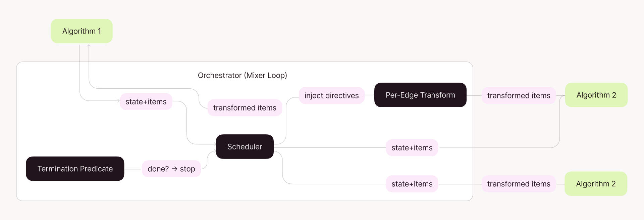Select state+items label left of Scheduler
The height and width of the screenshot is (220, 644).
[x=146, y=102]
